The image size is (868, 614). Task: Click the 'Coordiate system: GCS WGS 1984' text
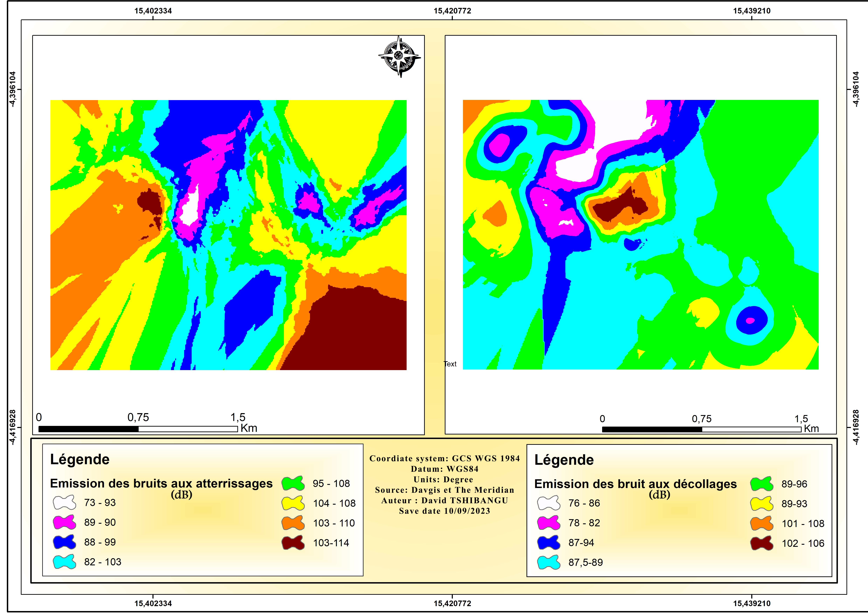click(444, 459)
